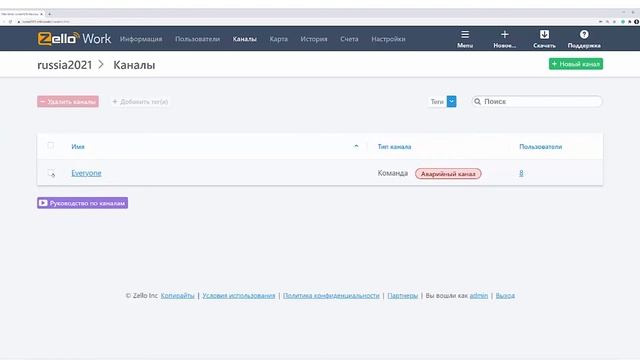
Task: Open a new browser tab
Action: click(49, 14)
